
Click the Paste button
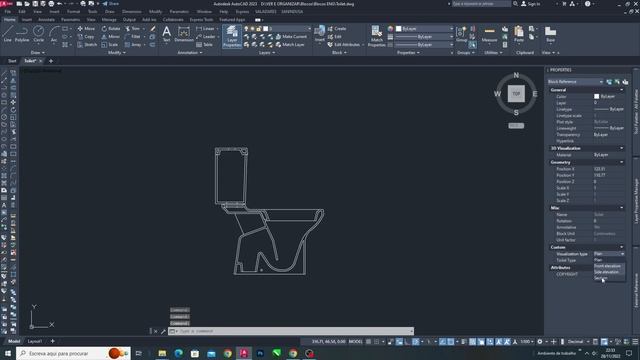click(519, 34)
